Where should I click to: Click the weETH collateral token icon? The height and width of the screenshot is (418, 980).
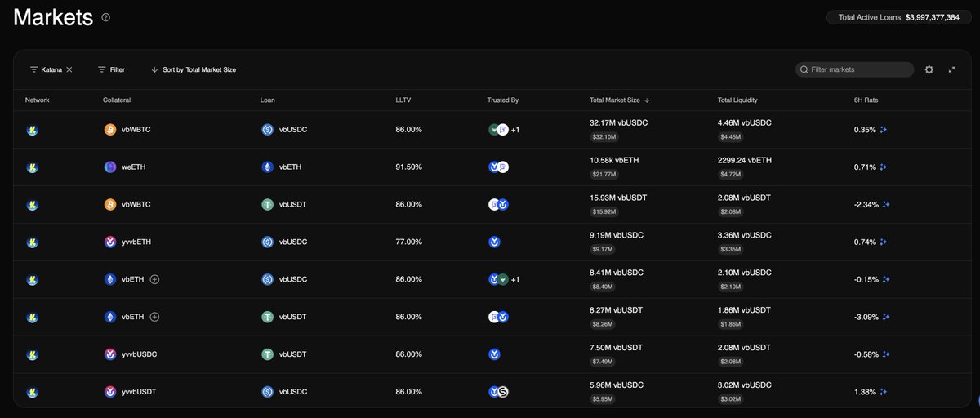(110, 167)
